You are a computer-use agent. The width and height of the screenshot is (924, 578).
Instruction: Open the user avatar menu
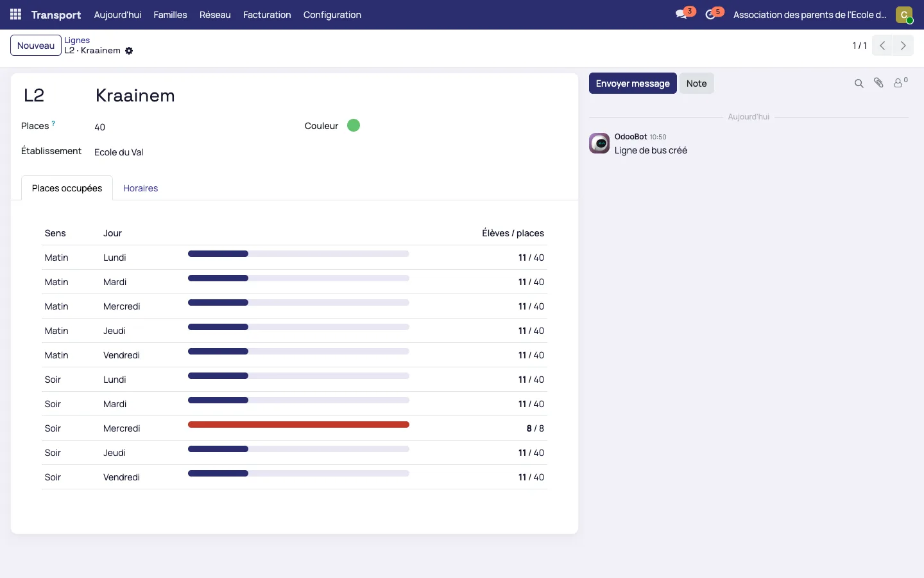904,15
